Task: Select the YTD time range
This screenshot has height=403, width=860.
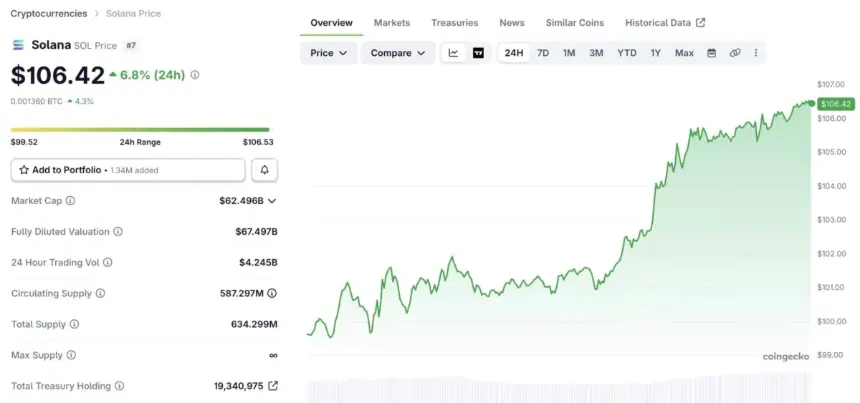Action: pyautogui.click(x=627, y=53)
